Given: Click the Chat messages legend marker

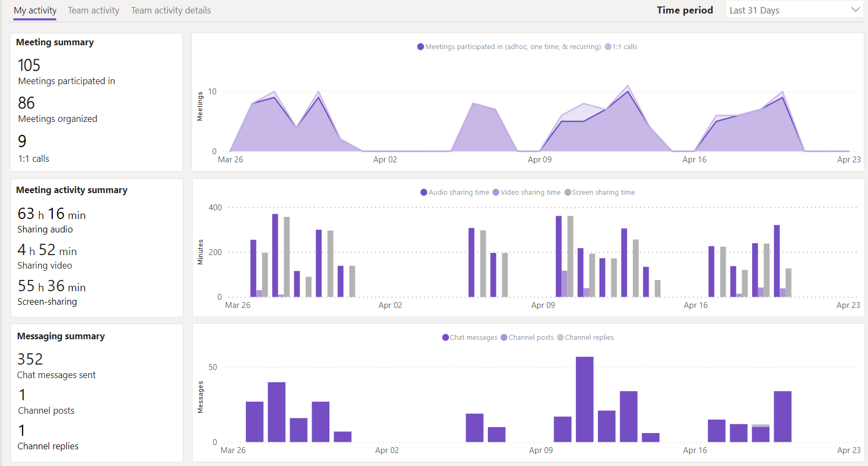Looking at the screenshot, I should (445, 338).
